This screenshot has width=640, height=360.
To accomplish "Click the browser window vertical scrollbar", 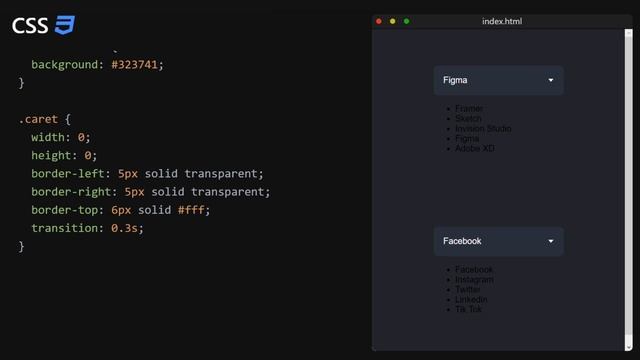I will (x=629, y=190).
